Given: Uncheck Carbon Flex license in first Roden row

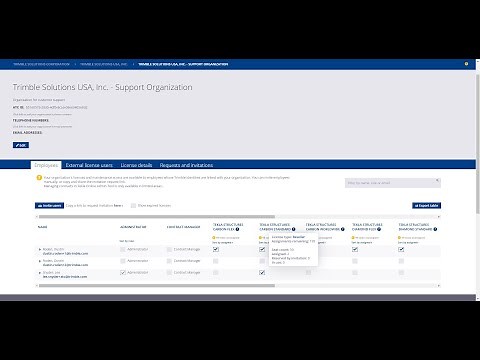Looking at the screenshot, I should 216,249.
